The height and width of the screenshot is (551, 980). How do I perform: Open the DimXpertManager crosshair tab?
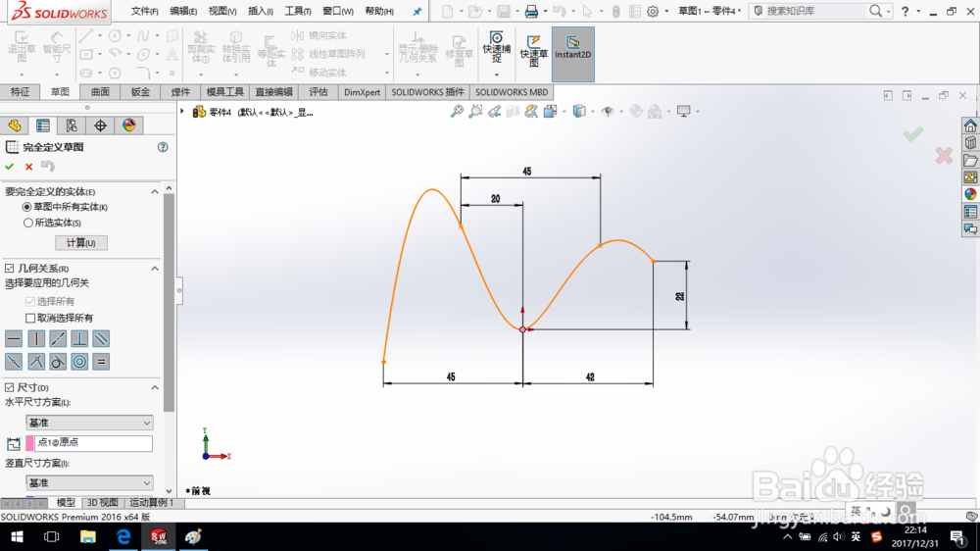coord(100,125)
